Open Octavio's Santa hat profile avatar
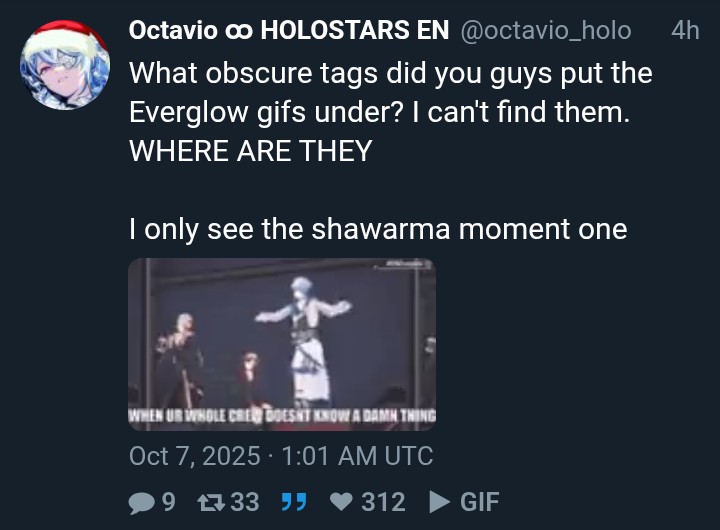 (65, 65)
